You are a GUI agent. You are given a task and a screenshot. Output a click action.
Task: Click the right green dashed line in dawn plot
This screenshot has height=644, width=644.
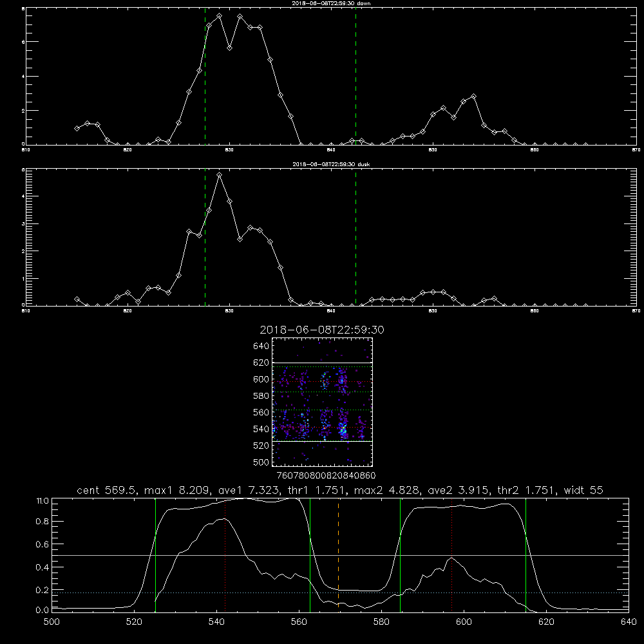click(355, 76)
